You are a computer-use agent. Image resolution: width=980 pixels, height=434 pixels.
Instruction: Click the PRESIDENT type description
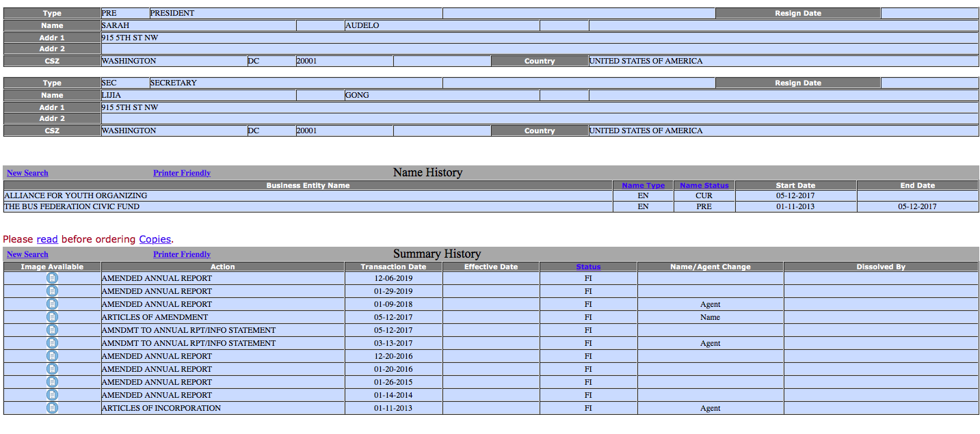pyautogui.click(x=172, y=13)
